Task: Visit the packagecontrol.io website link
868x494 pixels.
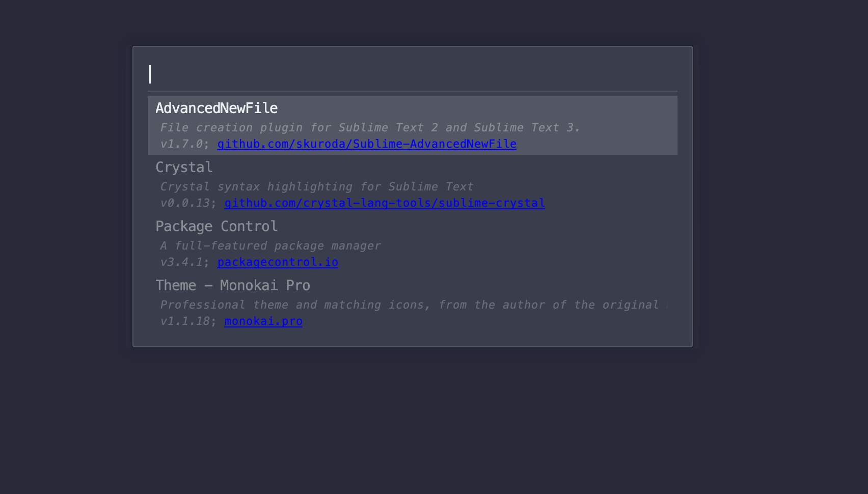Action: click(278, 262)
